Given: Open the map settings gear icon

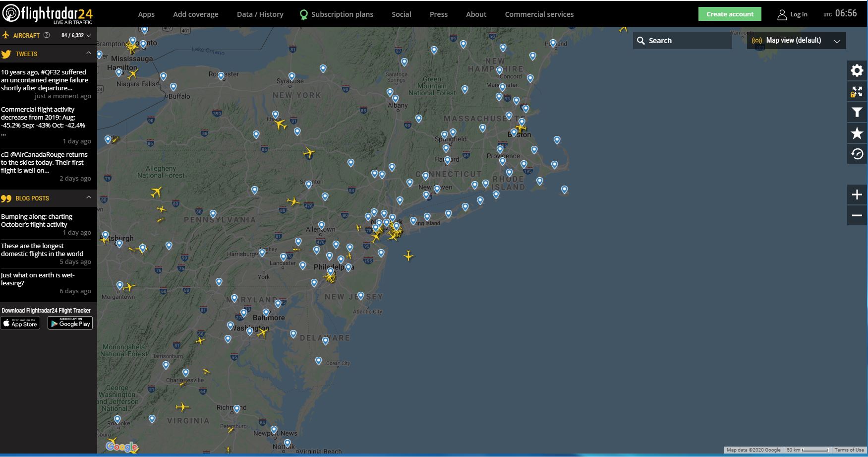Looking at the screenshot, I should pos(857,71).
